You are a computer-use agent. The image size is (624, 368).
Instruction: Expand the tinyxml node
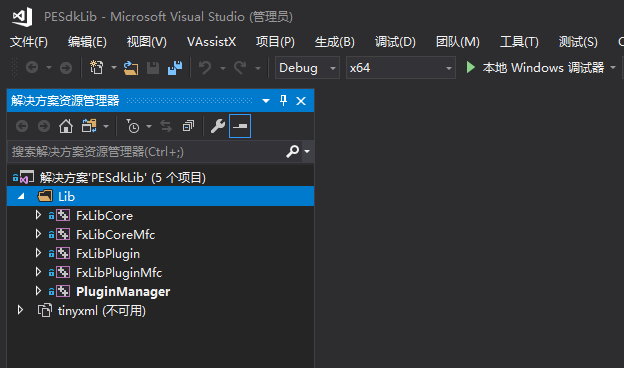(x=20, y=310)
